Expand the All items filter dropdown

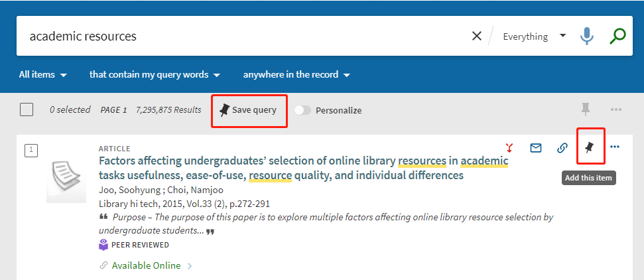[x=43, y=75]
